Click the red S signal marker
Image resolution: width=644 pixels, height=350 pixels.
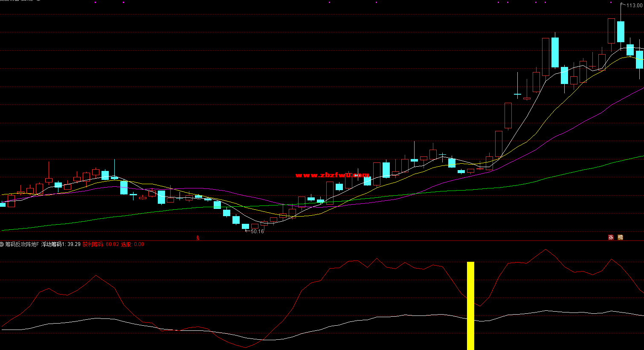(x=197, y=238)
